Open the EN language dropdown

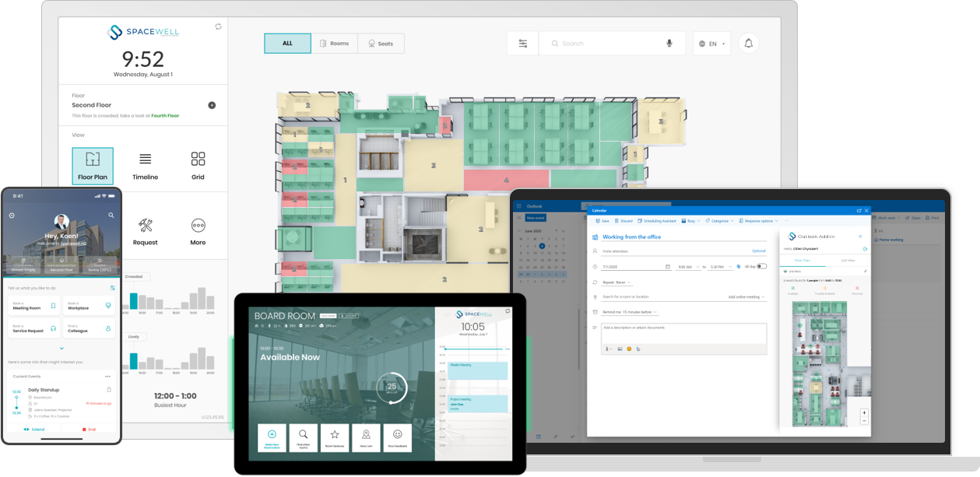point(712,44)
